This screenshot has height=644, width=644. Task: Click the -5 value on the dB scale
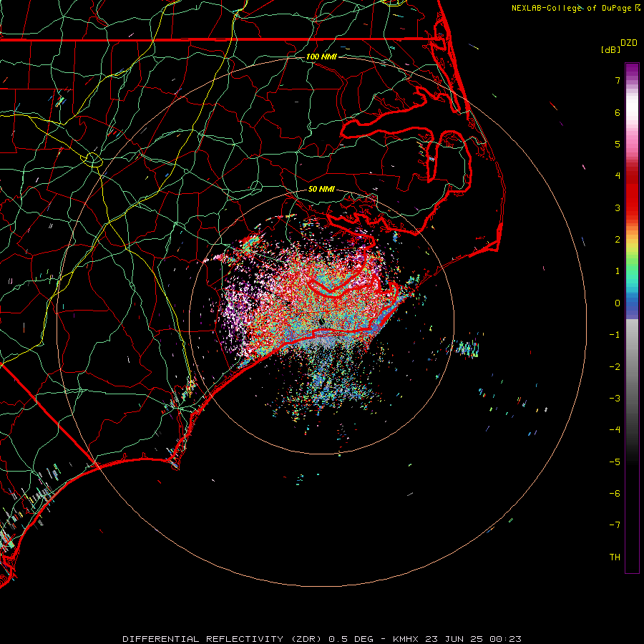[615, 462]
